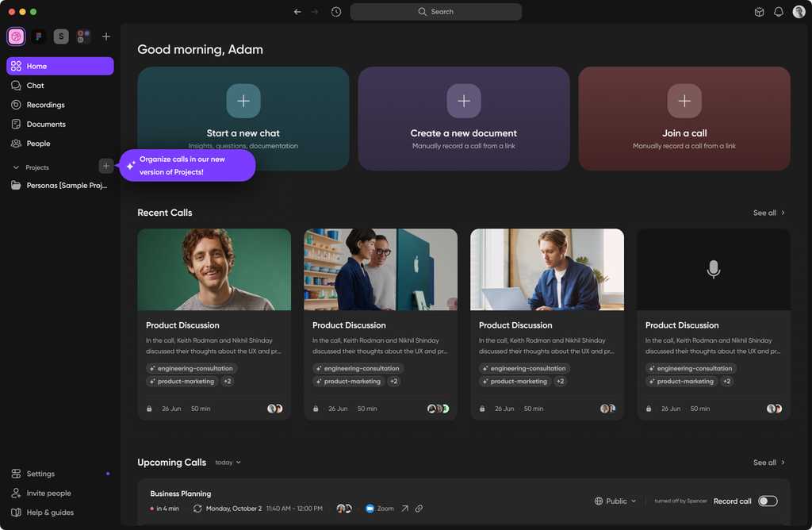Go back with the left arrow

coord(297,11)
